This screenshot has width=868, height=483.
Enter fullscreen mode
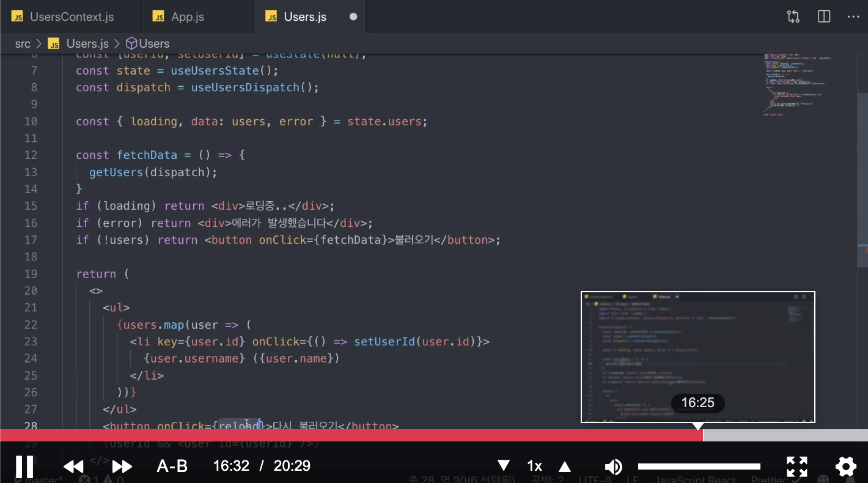tap(797, 466)
